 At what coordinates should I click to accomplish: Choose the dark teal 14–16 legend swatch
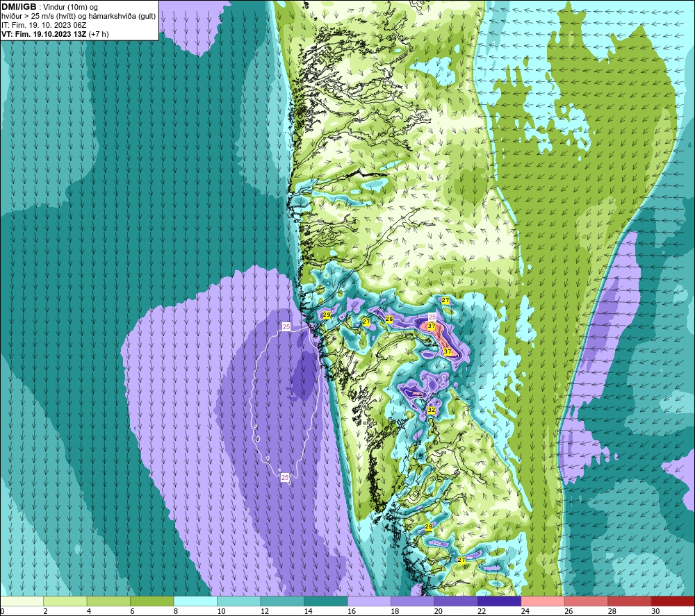[x=326, y=601]
